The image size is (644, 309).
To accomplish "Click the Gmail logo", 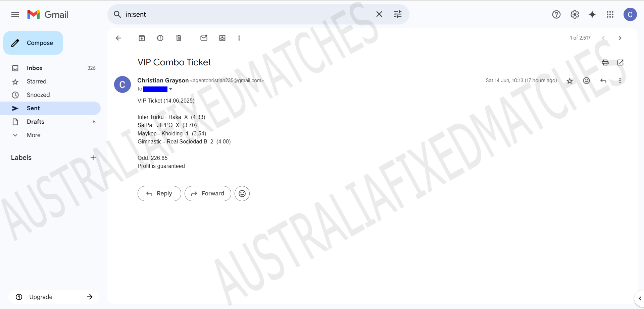I will [x=48, y=14].
